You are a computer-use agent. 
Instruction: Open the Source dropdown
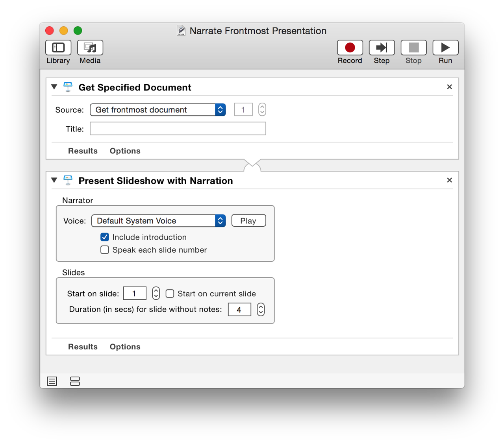[158, 110]
